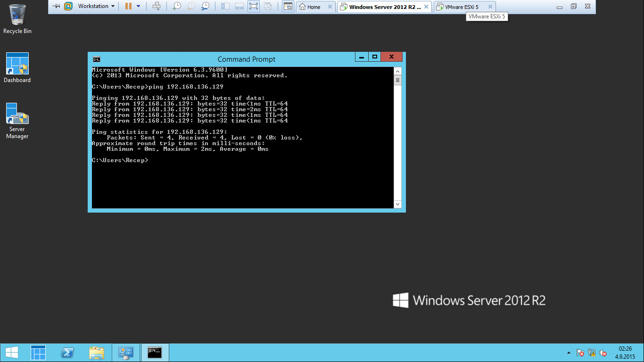This screenshot has width=644, height=362.
Task: Close VMware Workstation with toolbar X
Action: (587, 7)
